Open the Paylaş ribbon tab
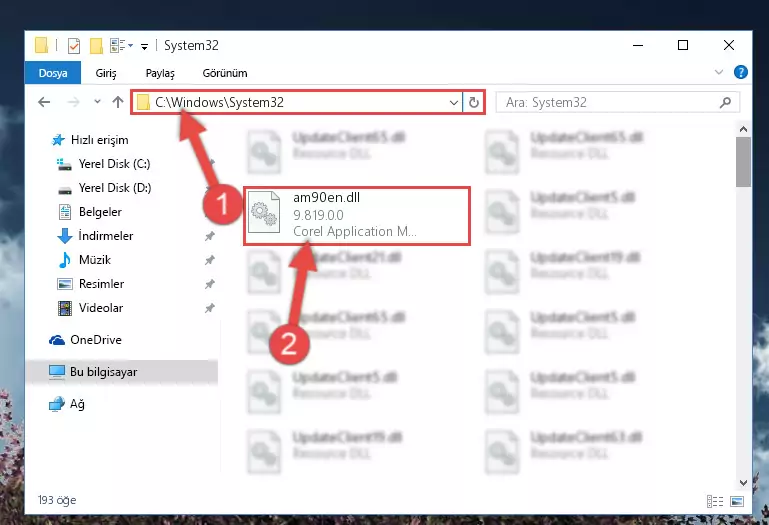The height and width of the screenshot is (525, 769). [x=160, y=73]
